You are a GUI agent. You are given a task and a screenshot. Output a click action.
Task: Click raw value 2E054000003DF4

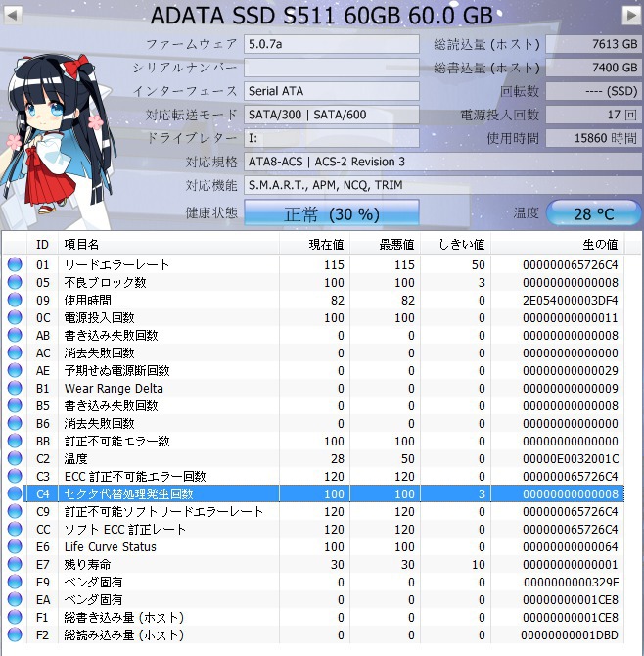click(571, 300)
